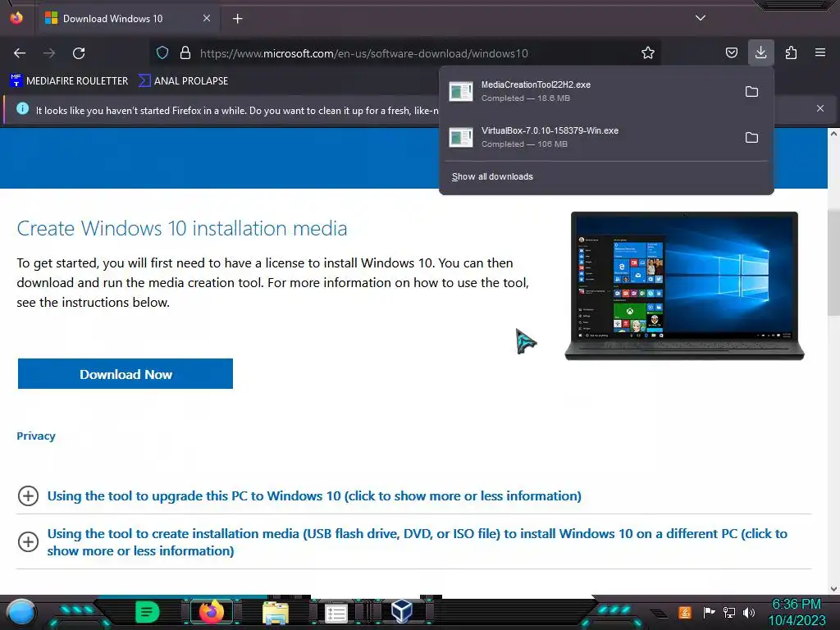Open the Start orb button
The width and height of the screenshot is (840, 630).
click(x=21, y=613)
